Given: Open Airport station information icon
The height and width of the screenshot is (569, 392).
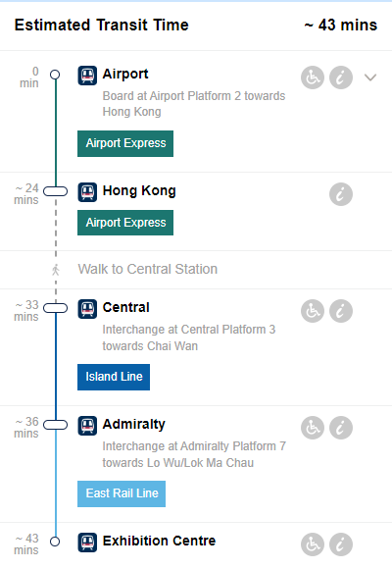Looking at the screenshot, I should point(341,78).
